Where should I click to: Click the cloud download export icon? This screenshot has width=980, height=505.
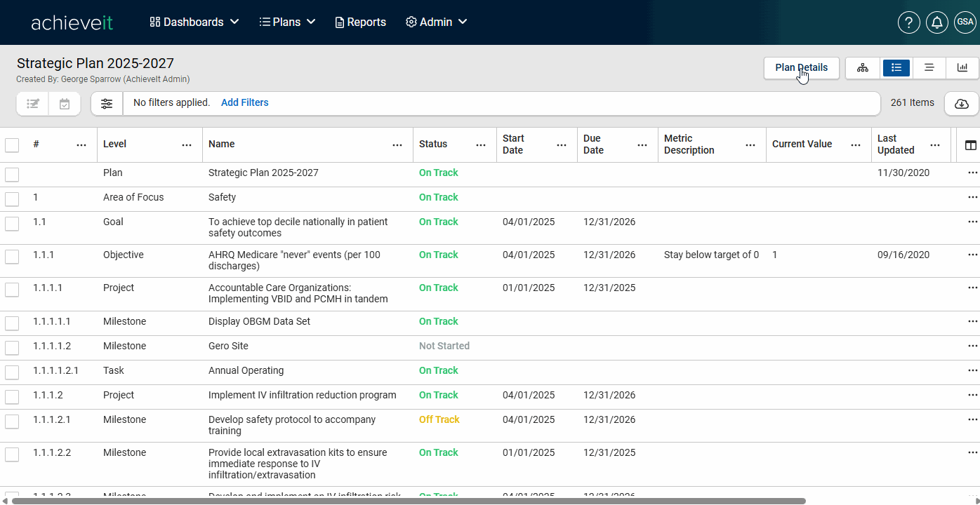[962, 103]
